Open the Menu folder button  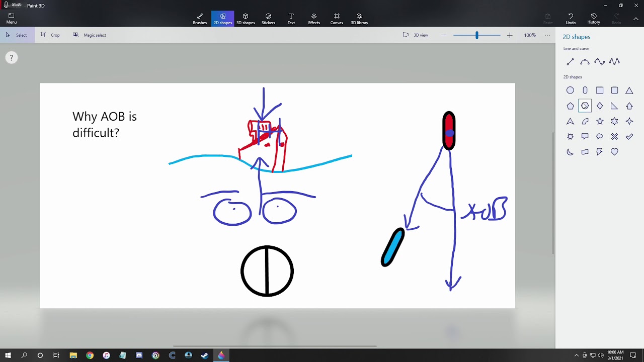tap(12, 19)
